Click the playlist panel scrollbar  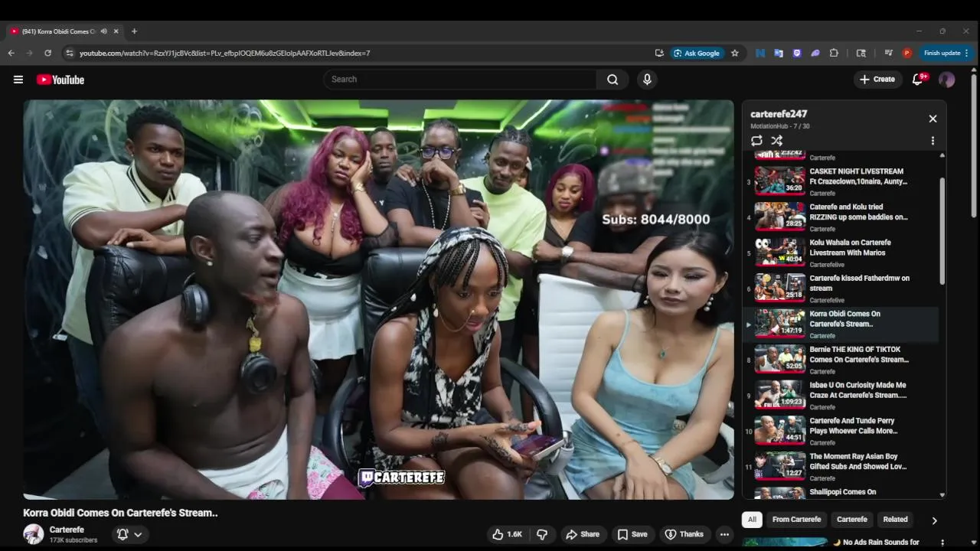click(942, 232)
